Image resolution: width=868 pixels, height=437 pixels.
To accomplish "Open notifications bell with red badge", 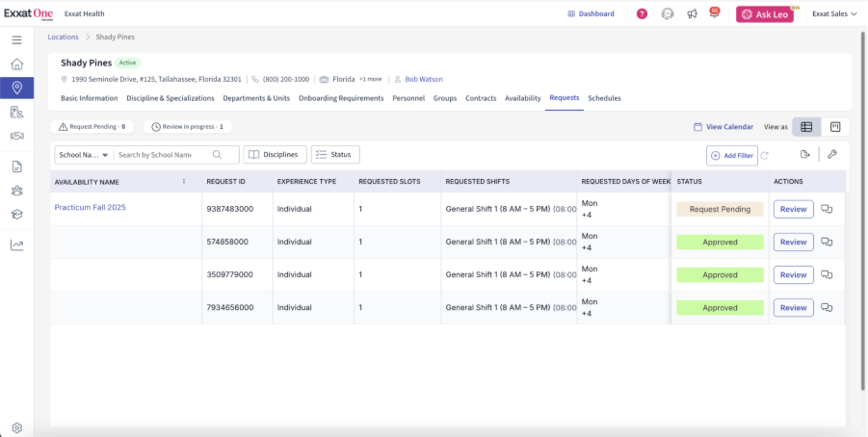I will (714, 13).
